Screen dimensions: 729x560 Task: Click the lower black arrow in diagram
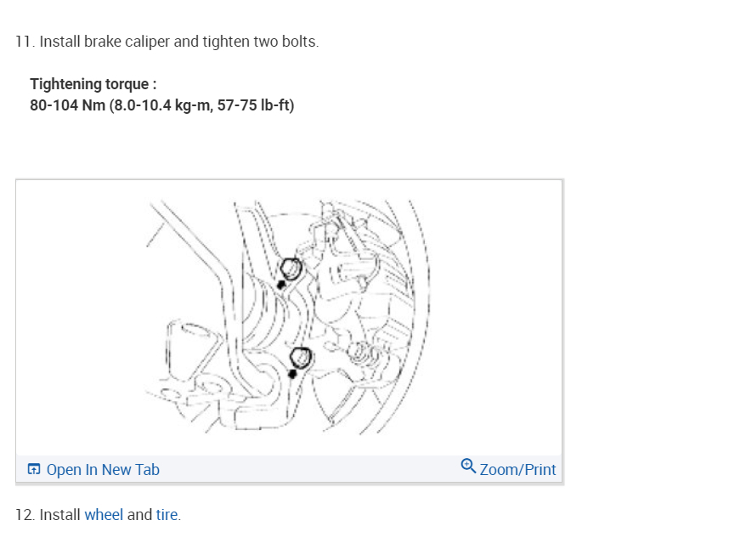[293, 371]
